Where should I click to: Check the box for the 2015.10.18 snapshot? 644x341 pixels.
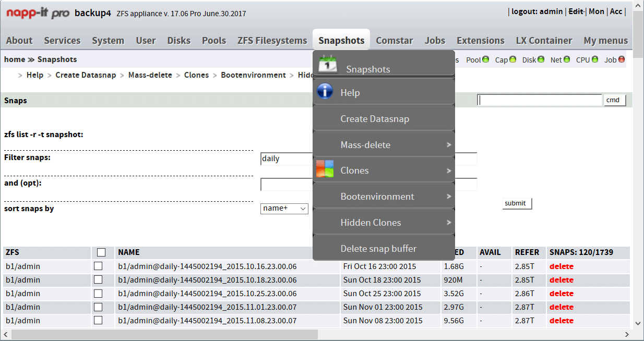[x=98, y=279]
